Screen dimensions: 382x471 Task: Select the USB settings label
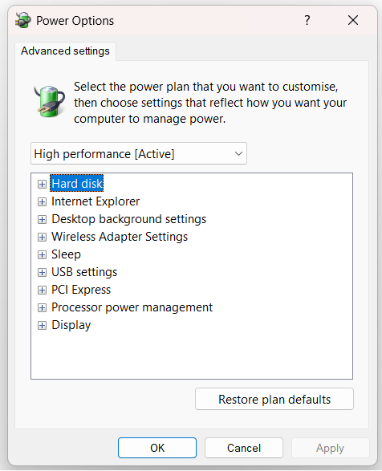point(84,272)
